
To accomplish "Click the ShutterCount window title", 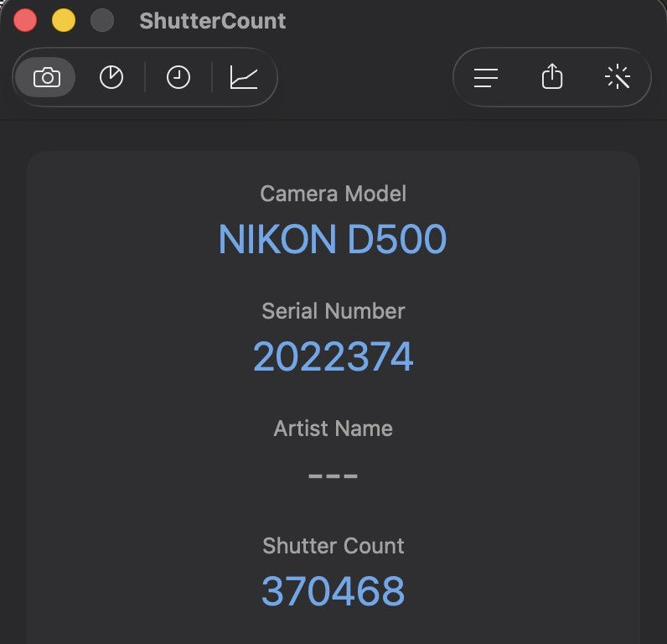I will pos(212,21).
